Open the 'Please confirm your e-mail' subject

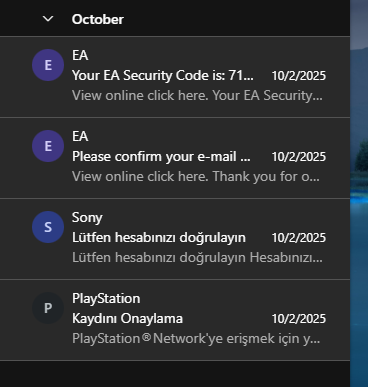161,157
